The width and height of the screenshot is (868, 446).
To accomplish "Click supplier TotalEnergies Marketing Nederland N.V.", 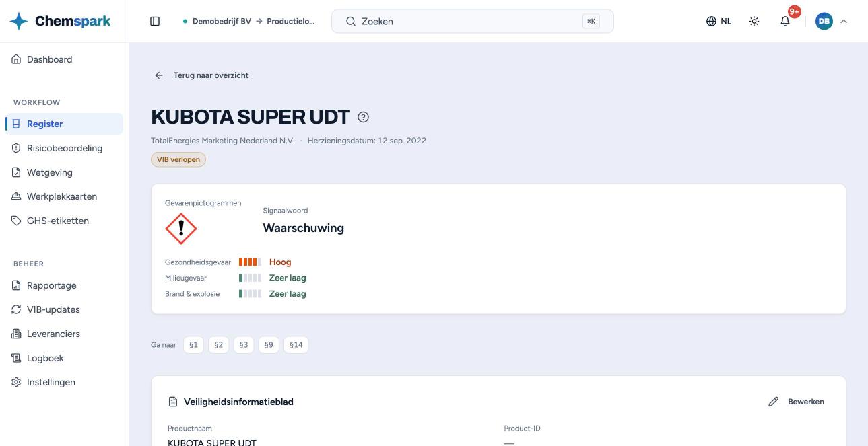I will click(223, 141).
